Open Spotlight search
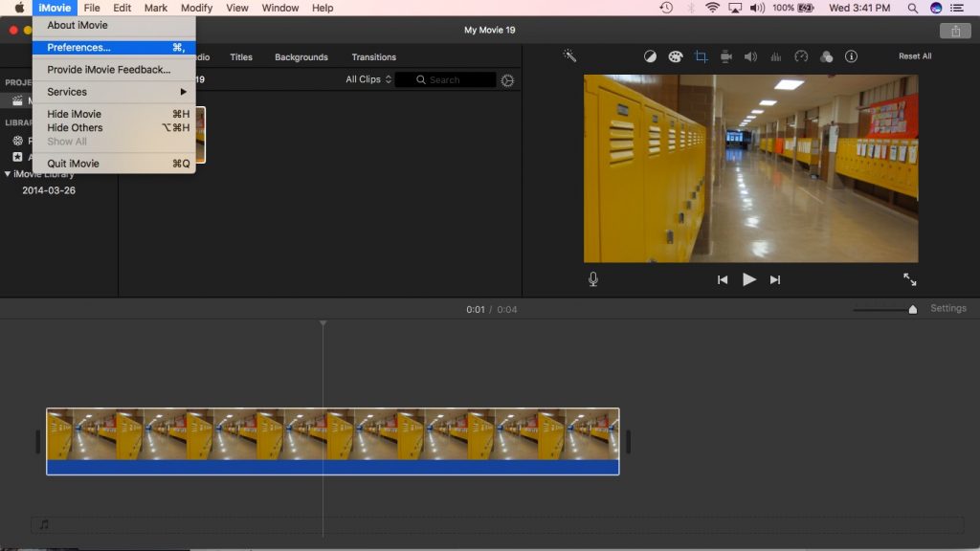The image size is (980, 551). point(912,8)
